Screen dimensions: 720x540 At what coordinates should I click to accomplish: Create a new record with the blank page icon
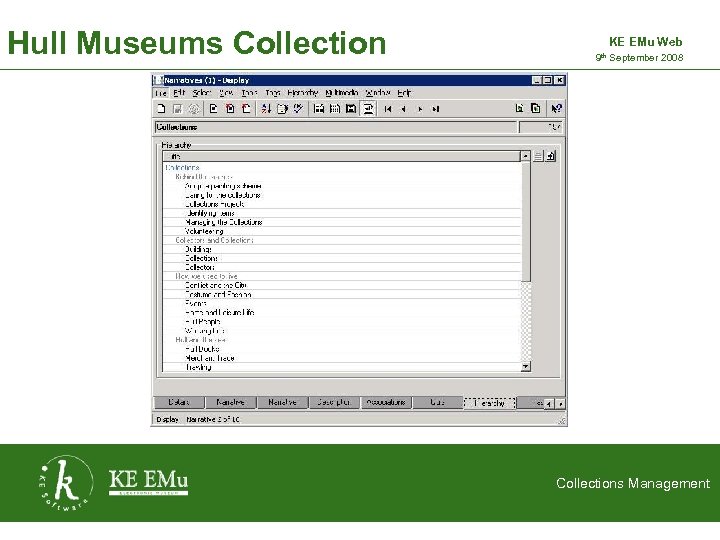(x=161, y=109)
